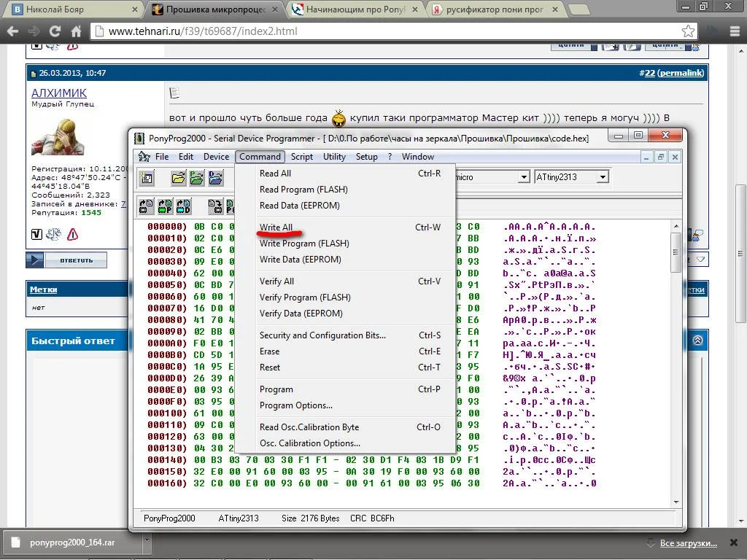The width and height of the screenshot is (747, 560).
Task: Click the Read Device toolbar icon
Action: [146, 206]
